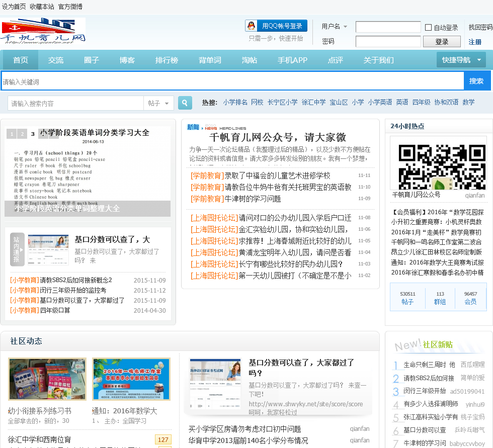
Task: Click the 找回密码 link
Action: click(x=480, y=27)
